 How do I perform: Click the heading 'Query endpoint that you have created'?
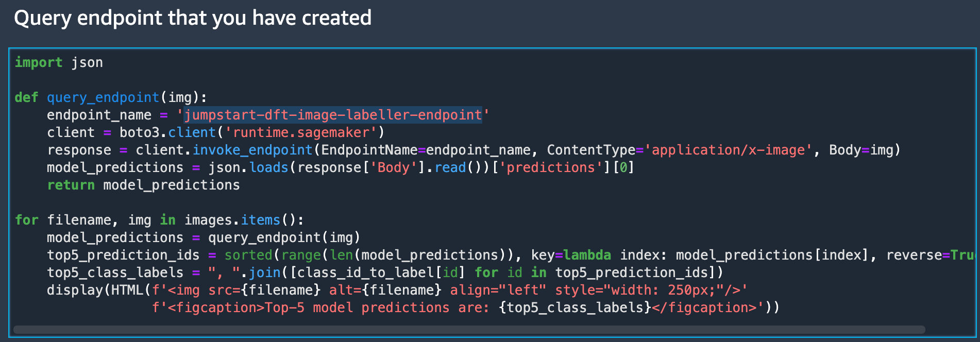coord(193,18)
